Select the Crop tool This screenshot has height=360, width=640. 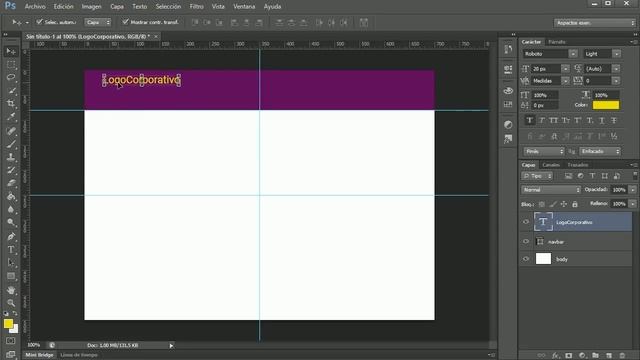[x=11, y=103]
